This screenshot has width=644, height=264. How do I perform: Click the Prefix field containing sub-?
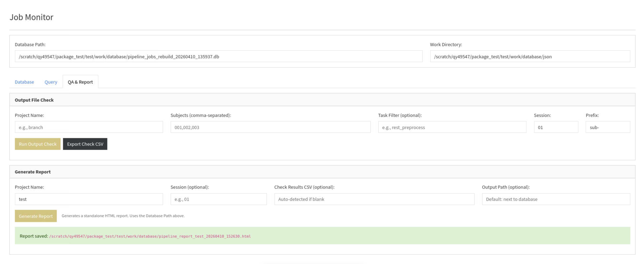(608, 127)
